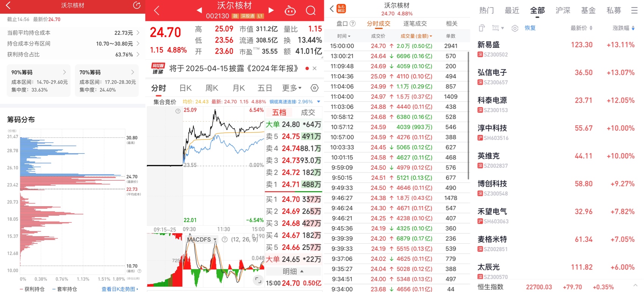The height and width of the screenshot is (292, 644).
Task: Go back using the arrow on the red quote header
Action: (x=156, y=11)
